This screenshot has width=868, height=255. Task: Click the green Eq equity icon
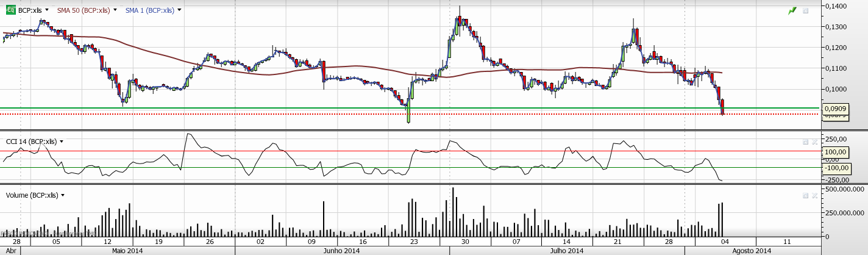[x=10, y=10]
